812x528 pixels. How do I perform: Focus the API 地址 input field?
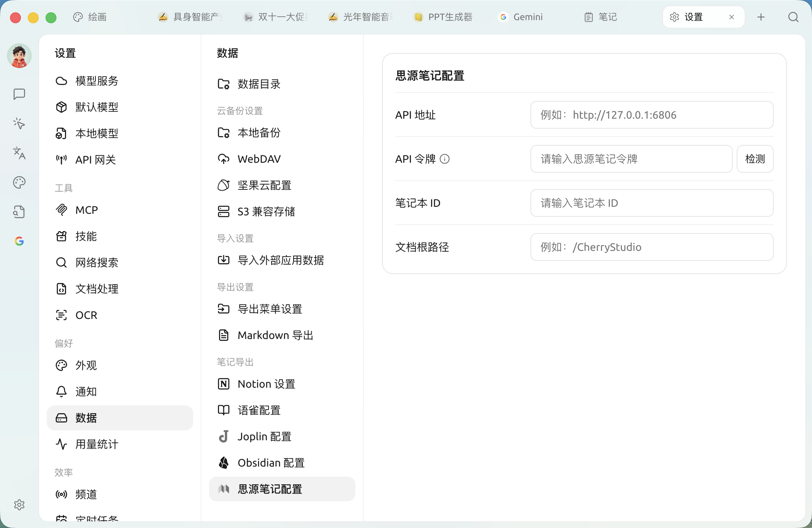click(x=652, y=115)
